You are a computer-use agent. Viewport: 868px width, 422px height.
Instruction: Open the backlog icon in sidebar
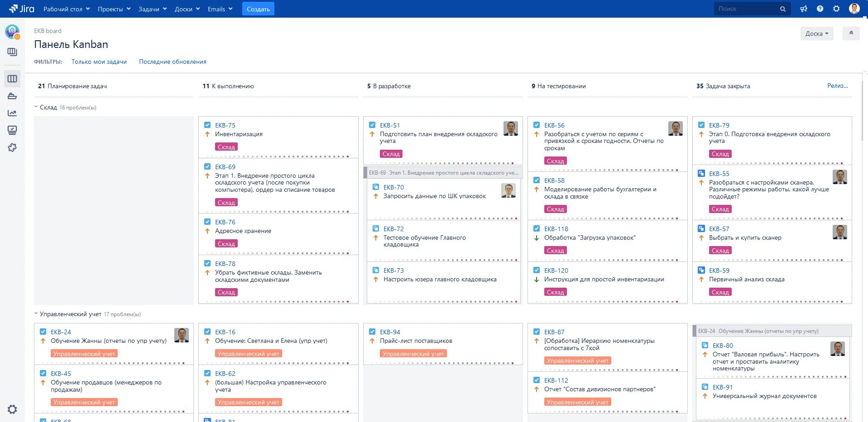pos(12,52)
